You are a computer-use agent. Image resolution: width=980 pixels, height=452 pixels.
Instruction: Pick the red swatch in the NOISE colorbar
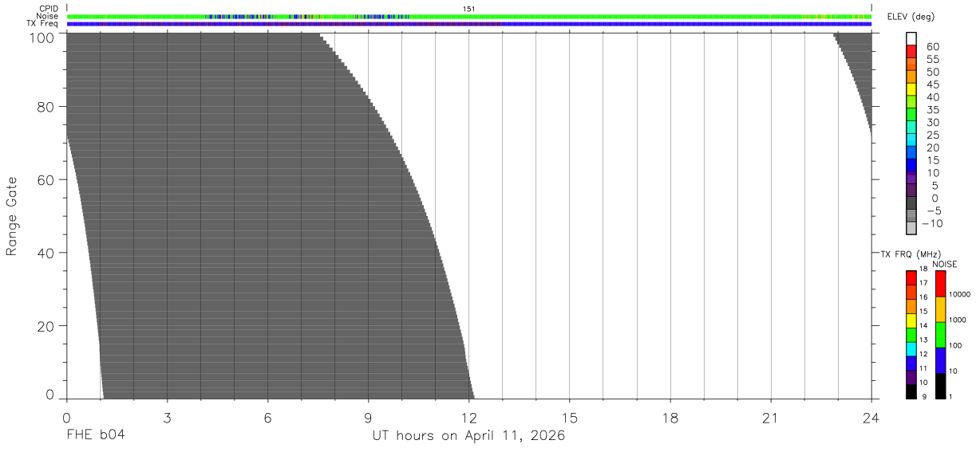[940, 284]
